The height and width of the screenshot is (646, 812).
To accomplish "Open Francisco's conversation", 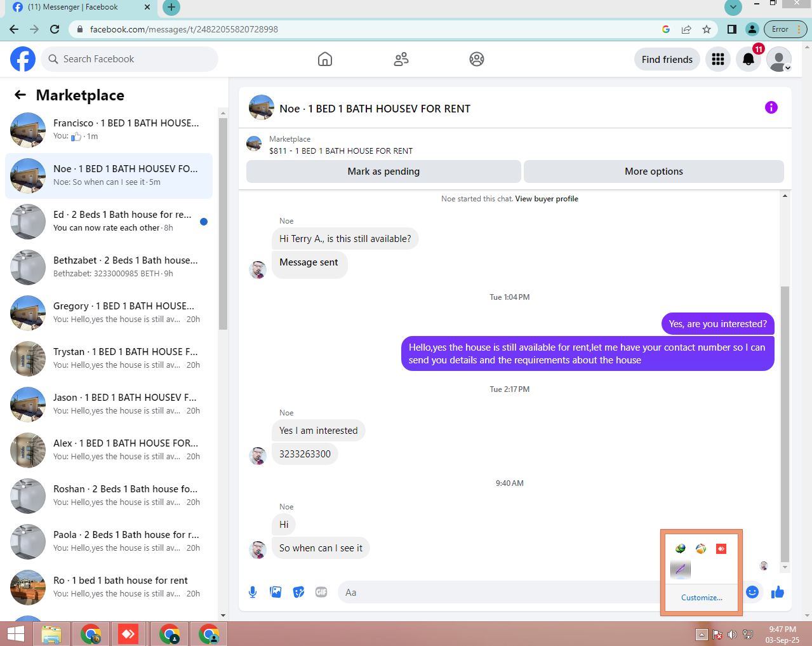I will point(109,130).
